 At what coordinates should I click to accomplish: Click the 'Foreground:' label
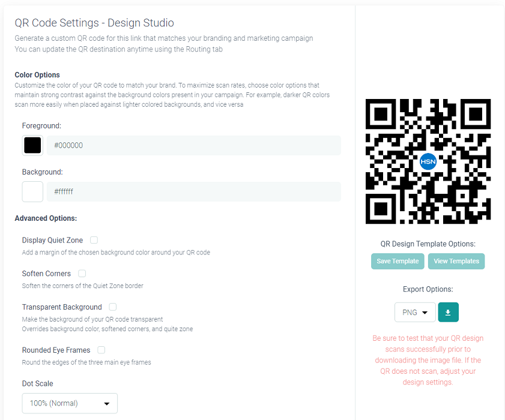[x=41, y=125]
